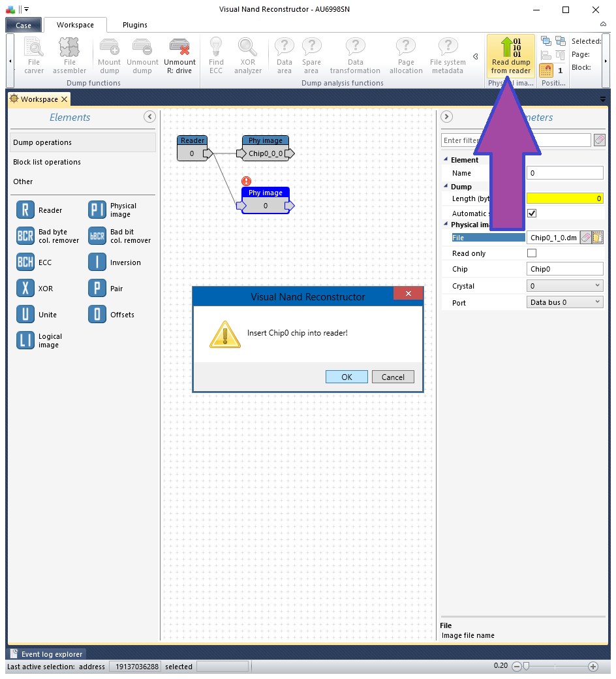This screenshot has height=679, width=616.
Task: Browse for image file via folder icon
Action: pyautogui.click(x=597, y=237)
